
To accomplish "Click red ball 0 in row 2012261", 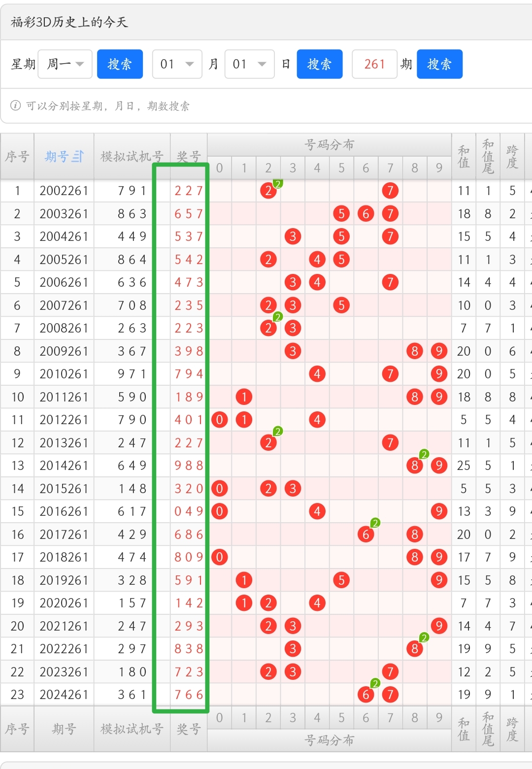I will tap(220, 420).
